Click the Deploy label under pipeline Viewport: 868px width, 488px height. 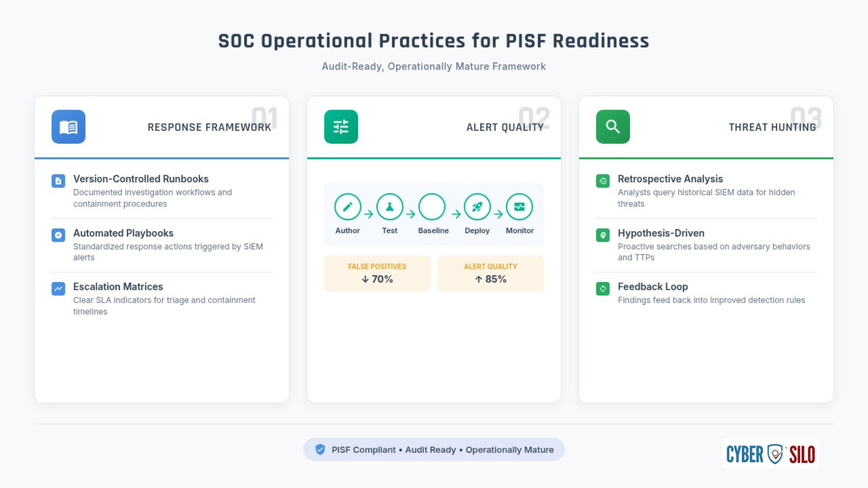pyautogui.click(x=477, y=230)
